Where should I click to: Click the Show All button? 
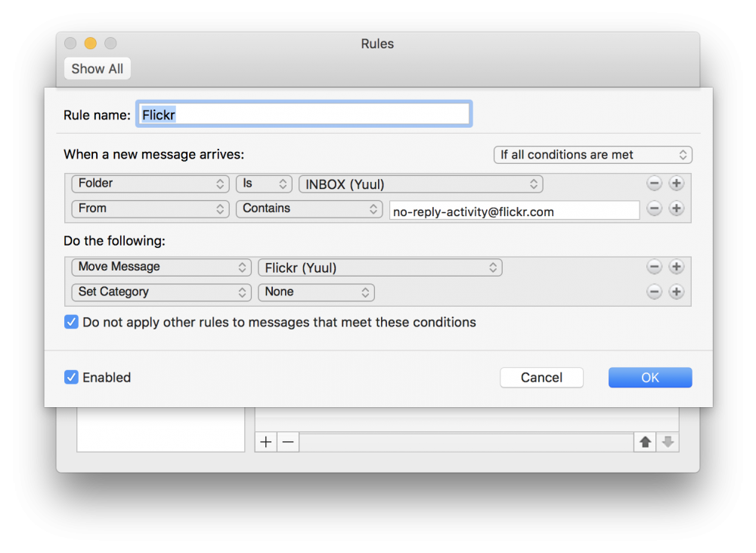(98, 69)
